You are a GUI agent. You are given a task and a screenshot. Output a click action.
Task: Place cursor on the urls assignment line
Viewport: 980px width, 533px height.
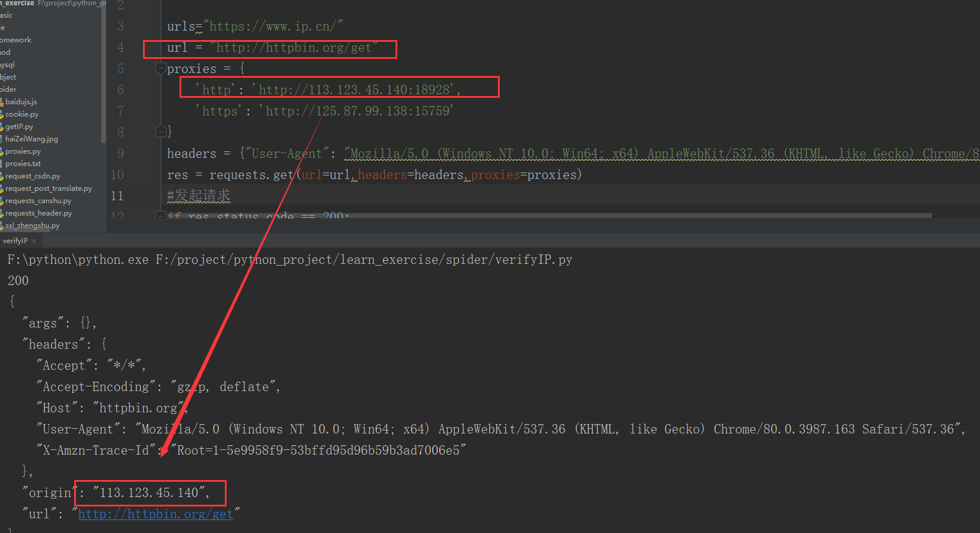255,27
